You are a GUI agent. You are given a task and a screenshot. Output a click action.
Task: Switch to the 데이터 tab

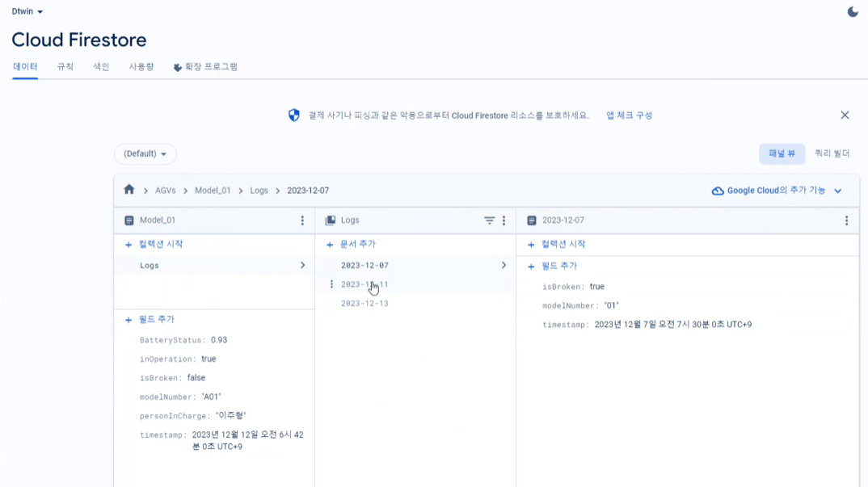point(25,66)
